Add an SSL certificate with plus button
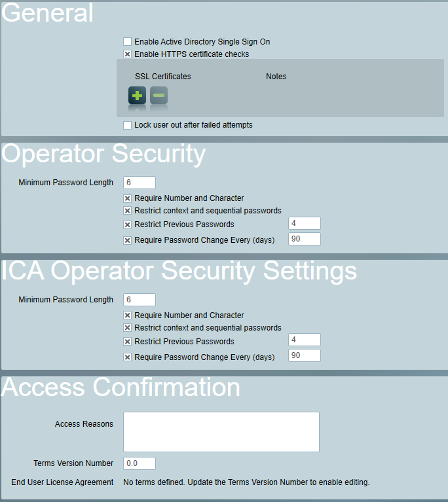This screenshot has width=448, height=502. tap(137, 96)
